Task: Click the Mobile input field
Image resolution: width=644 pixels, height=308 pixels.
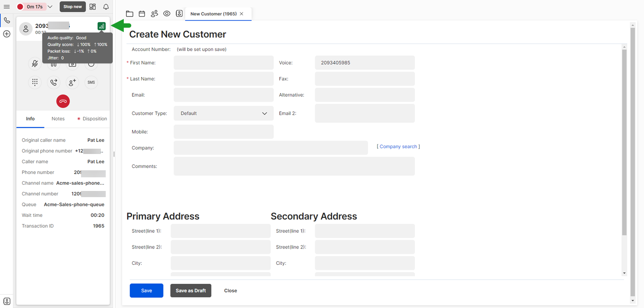Action: click(x=224, y=132)
